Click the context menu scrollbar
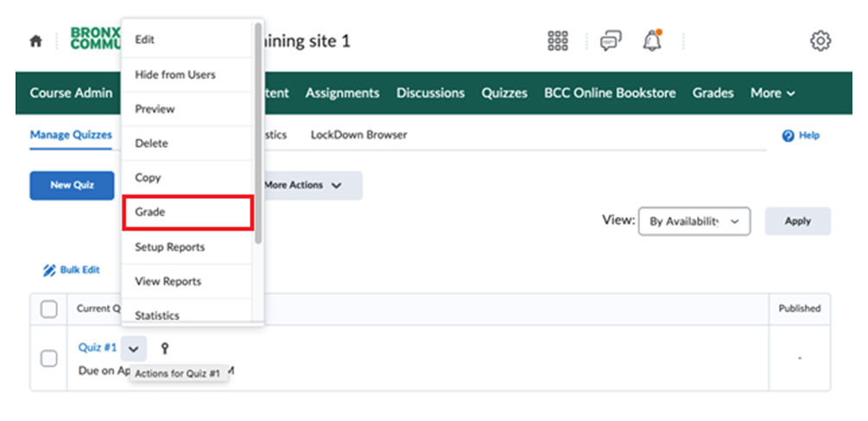This screenshot has height=421, width=868. (x=258, y=130)
